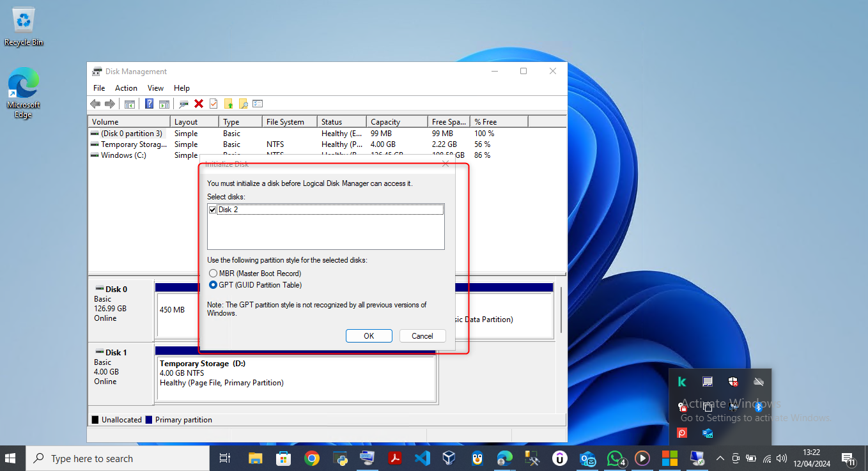Click the OneDrive cloud icon in tray overflow
The height and width of the screenshot is (471, 868).
(x=759, y=382)
